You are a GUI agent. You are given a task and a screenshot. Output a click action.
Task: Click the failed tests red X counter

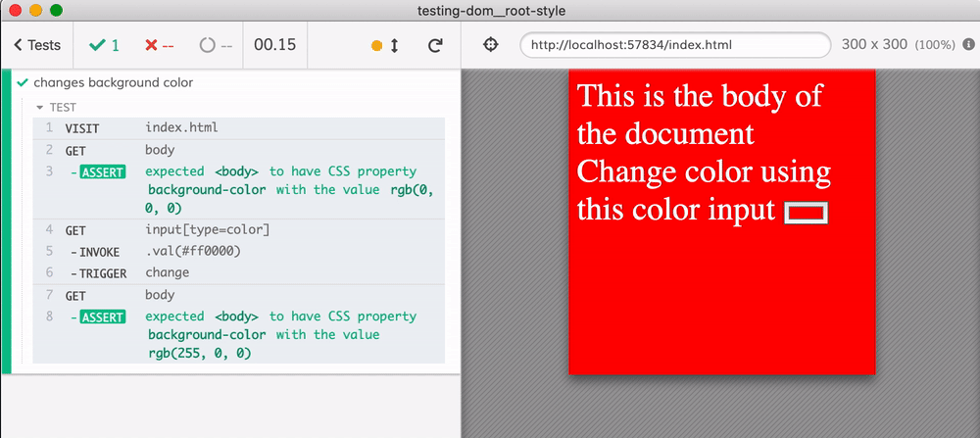click(159, 45)
